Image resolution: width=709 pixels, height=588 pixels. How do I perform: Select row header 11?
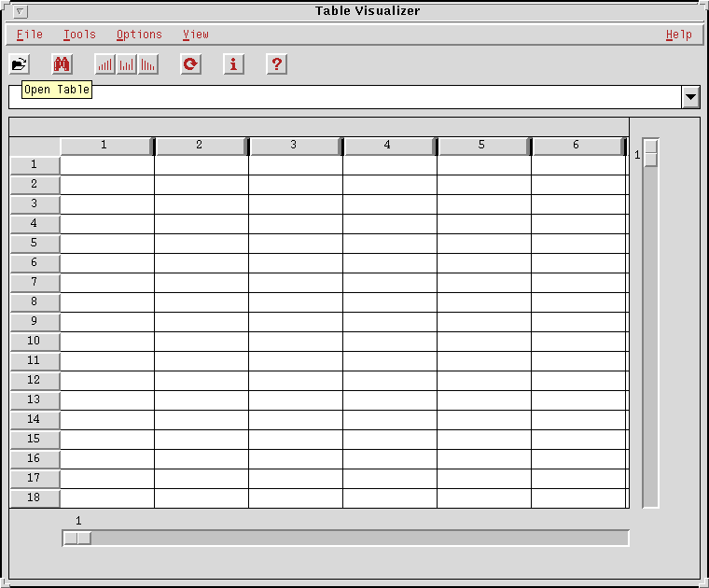[35, 361]
